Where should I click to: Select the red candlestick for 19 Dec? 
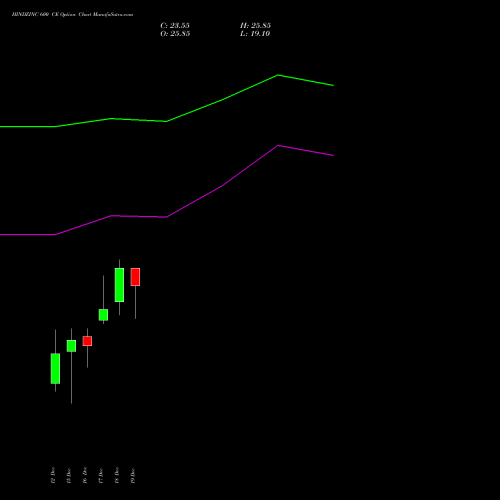[x=135, y=277]
